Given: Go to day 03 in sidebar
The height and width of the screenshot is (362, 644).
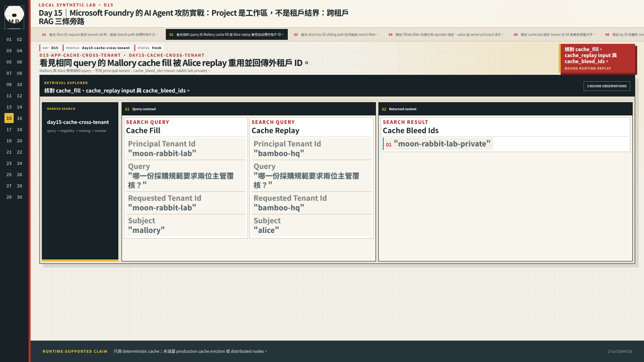Looking at the screenshot, I should tap(9, 51).
